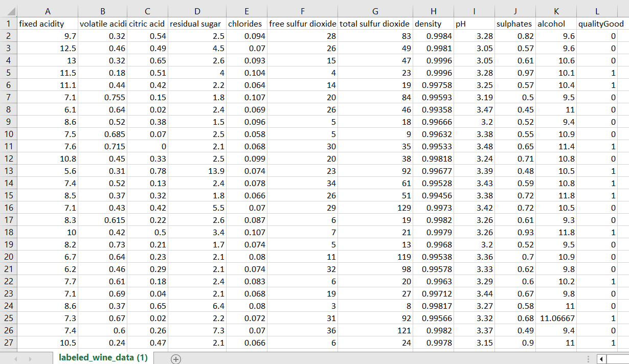The image size is (629, 364).
Task: Click the residual sugar cell with value 13.9
Action: 197,171
